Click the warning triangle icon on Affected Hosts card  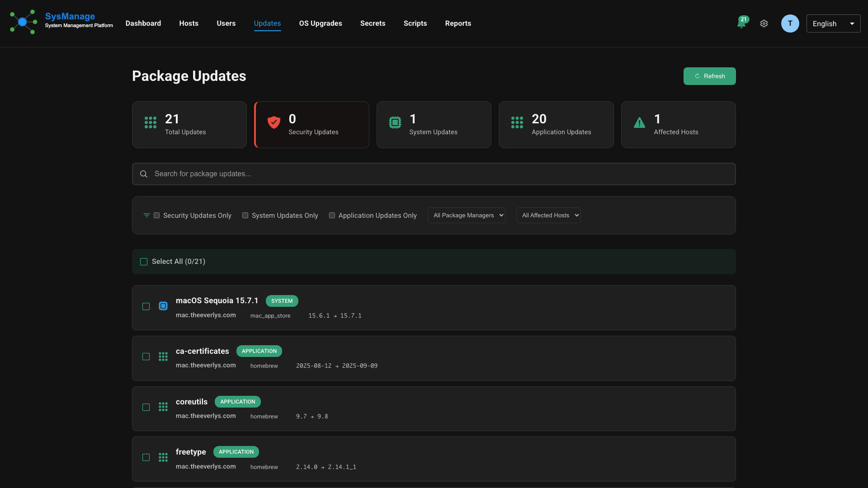tap(639, 122)
